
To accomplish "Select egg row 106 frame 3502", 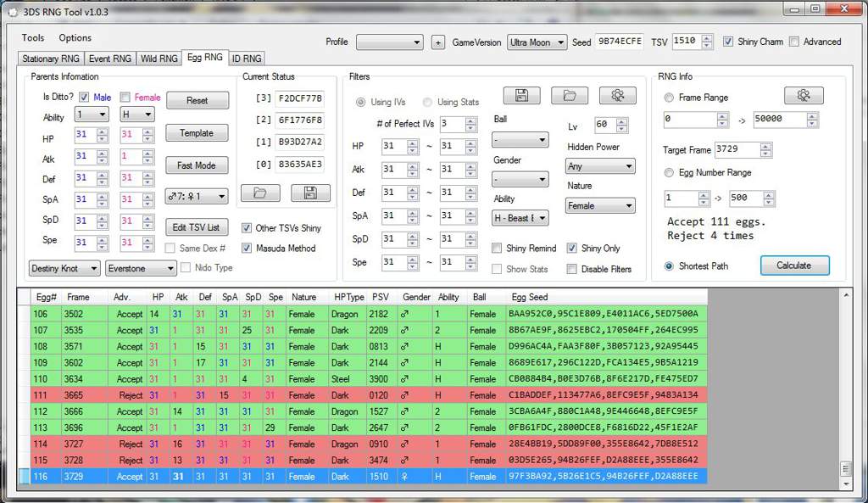I will [x=369, y=314].
